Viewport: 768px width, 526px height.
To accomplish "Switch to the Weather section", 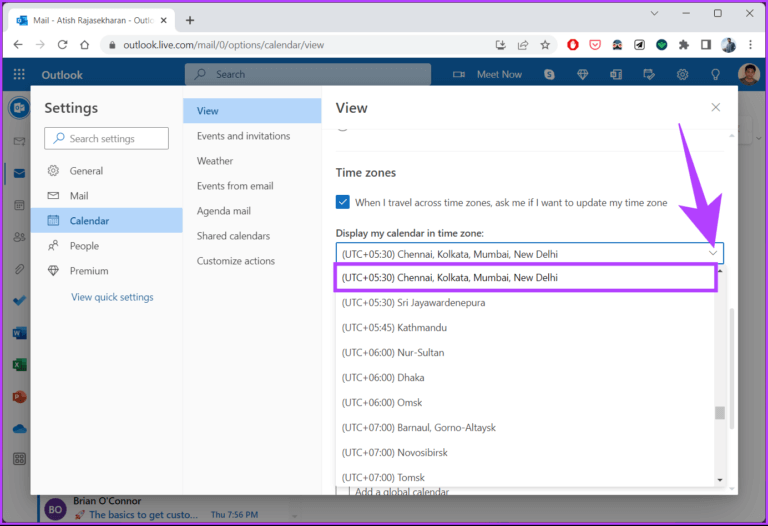I will (252, 161).
